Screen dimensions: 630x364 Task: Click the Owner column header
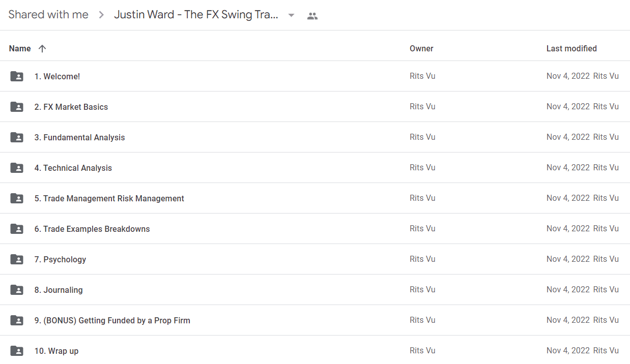point(421,49)
